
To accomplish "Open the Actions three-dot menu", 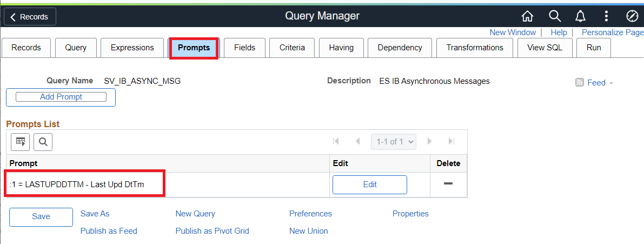I will click(607, 16).
